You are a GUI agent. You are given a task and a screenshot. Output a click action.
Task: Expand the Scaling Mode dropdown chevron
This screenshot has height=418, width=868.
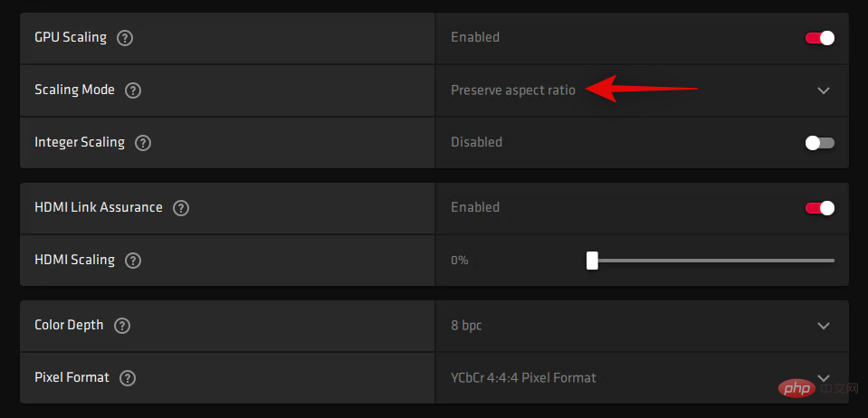[823, 90]
